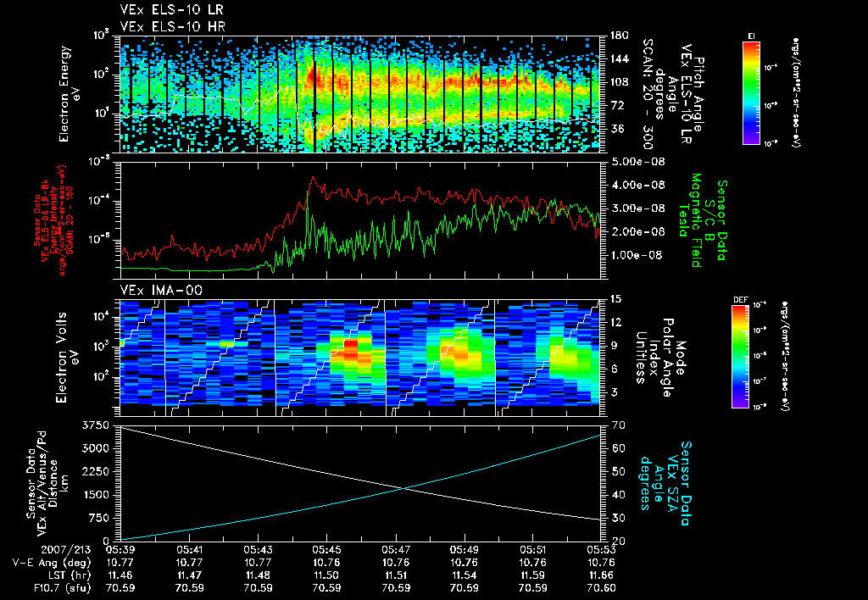Click the 1.00e-08 magnetic field tick
868x600 pixels.
[x=637, y=254]
